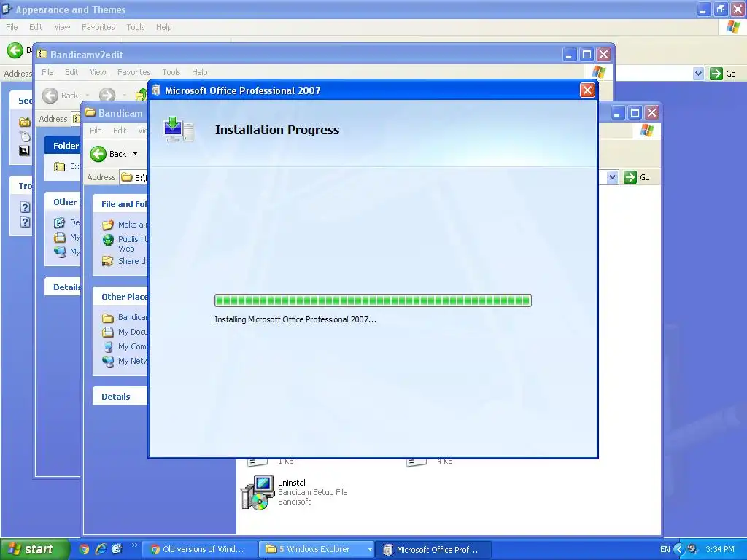Click first help icon in Troubleshooters panel
The image size is (747, 560).
click(x=26, y=207)
